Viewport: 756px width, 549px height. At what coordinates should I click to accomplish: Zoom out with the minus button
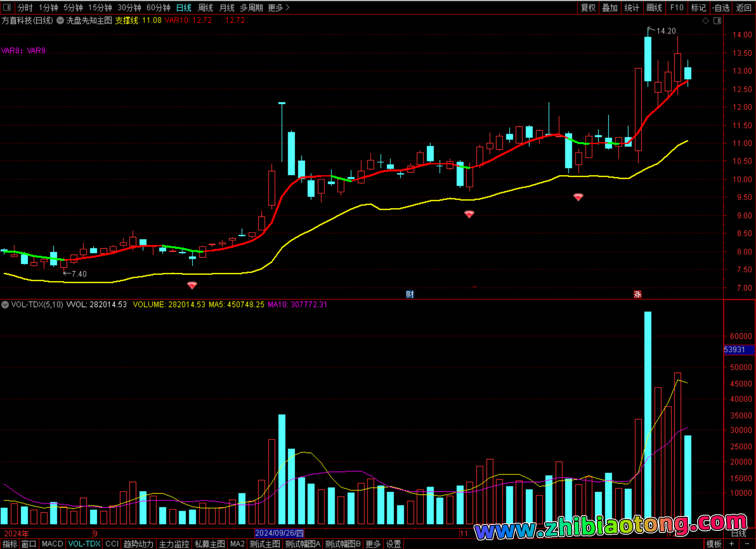[747, 544]
